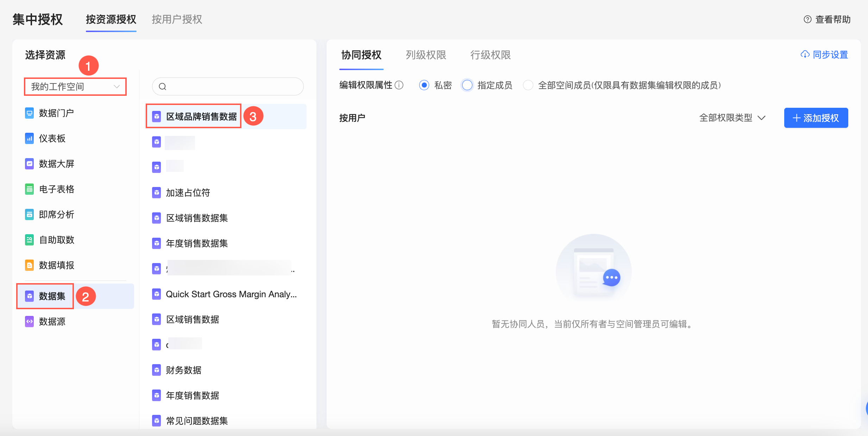Click the 自助取数 icon

pyautogui.click(x=30, y=240)
